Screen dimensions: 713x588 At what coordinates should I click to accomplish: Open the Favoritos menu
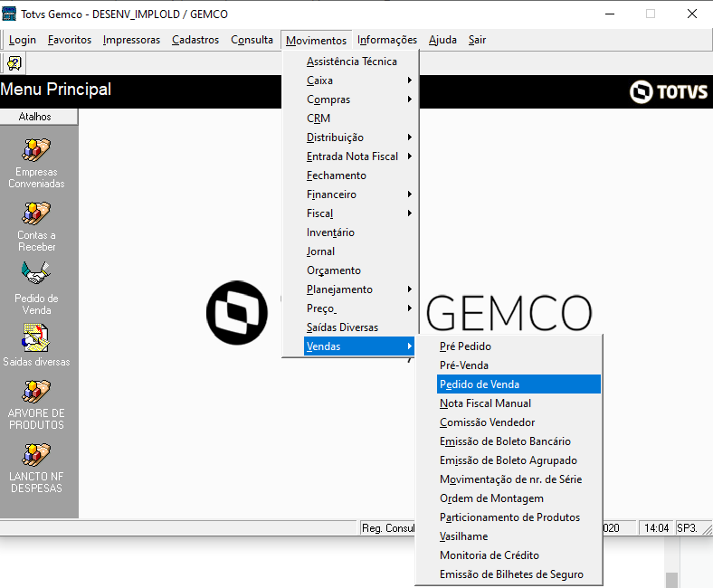pos(70,40)
